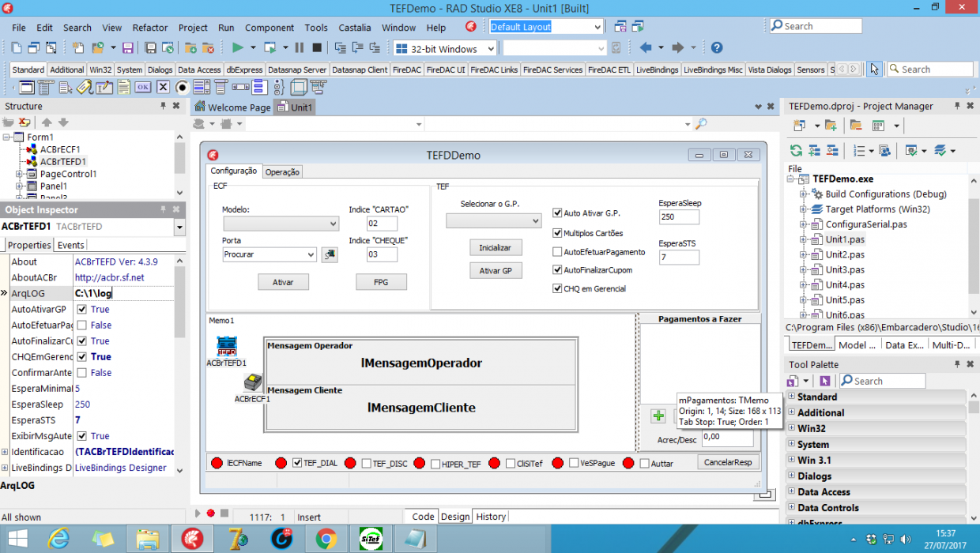
Task: Expand the PageControl1 node in Structure
Action: pyautogui.click(x=20, y=174)
